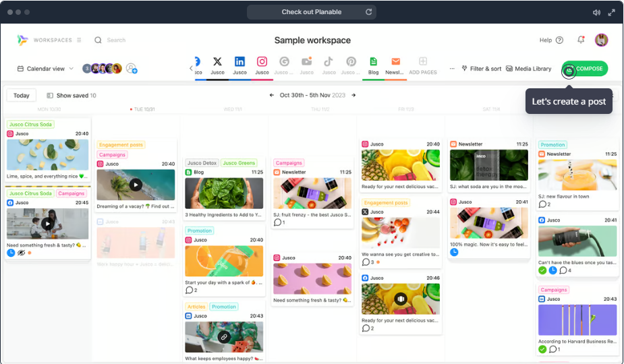Open the detox therapy Newsletter thumbnail
This screenshot has width=624, height=364.
489,165
